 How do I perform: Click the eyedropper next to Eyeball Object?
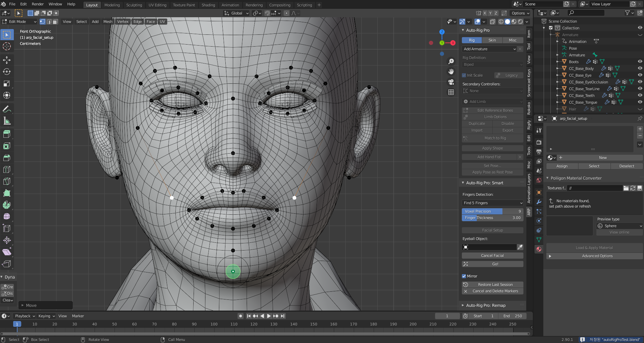click(520, 247)
